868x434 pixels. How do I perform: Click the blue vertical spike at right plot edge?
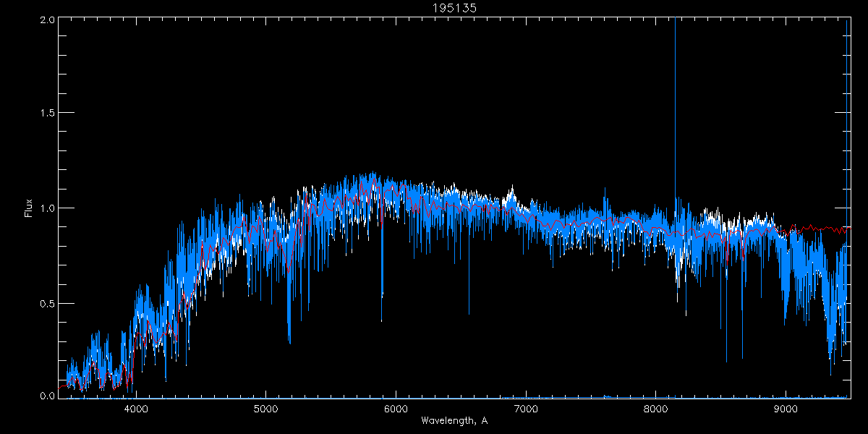coord(846,109)
